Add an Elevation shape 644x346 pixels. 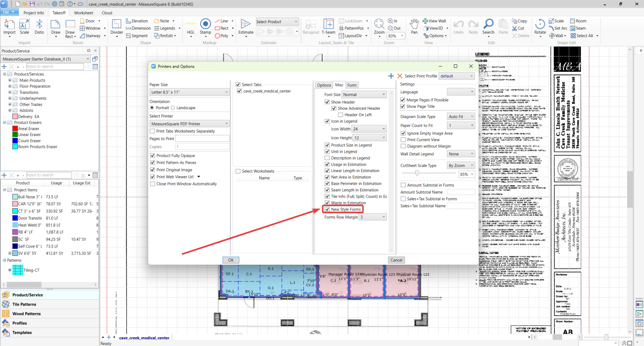tap(137, 21)
